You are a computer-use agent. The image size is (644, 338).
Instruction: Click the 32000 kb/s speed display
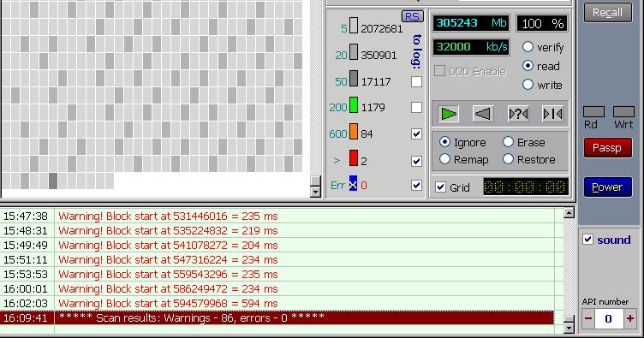pyautogui.click(x=471, y=47)
